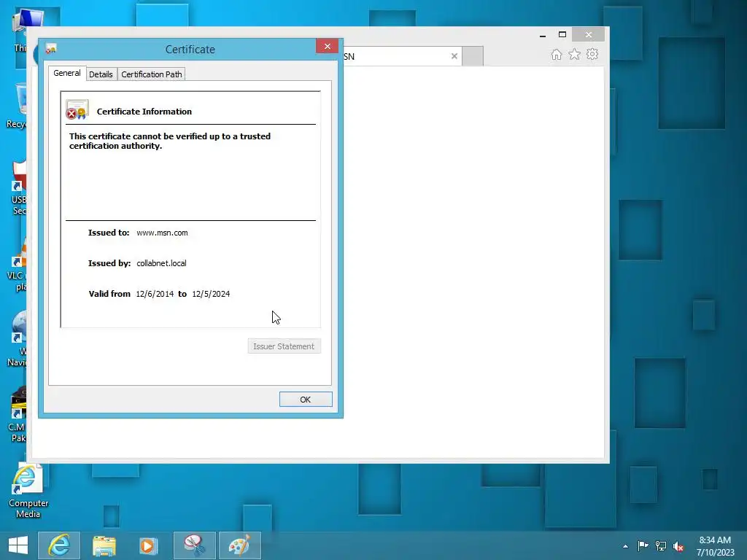Click the 'collabnet.local' issuer value
Screen dimensions: 747x560
coord(161,263)
